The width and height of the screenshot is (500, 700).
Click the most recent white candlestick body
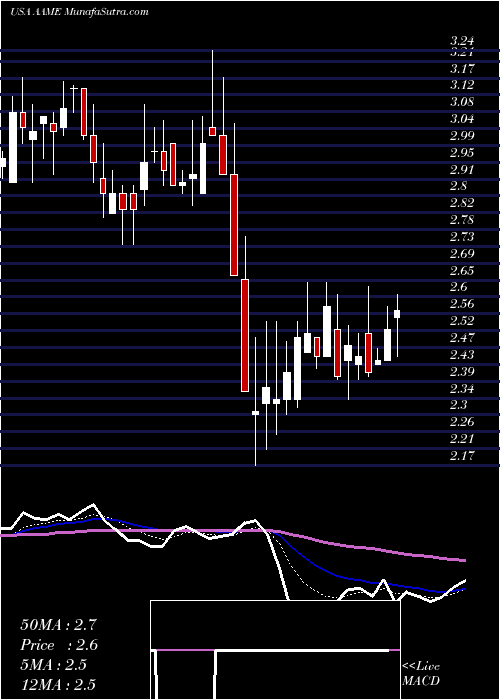point(397,314)
